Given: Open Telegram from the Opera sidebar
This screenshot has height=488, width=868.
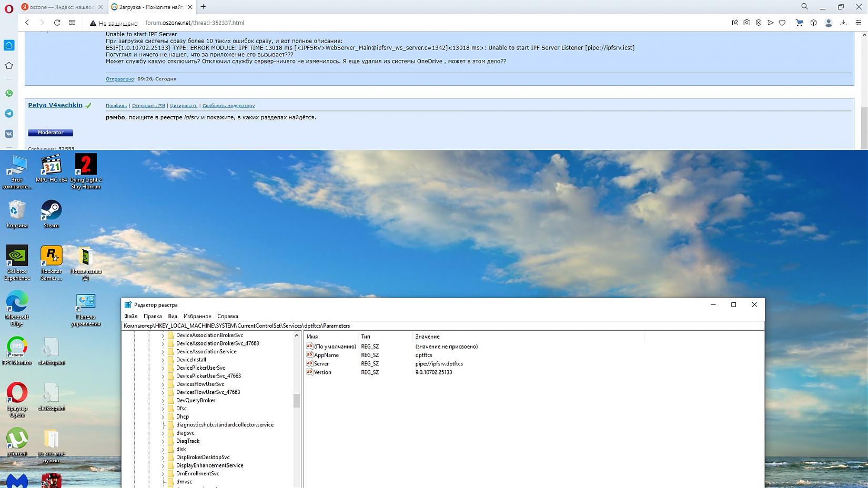Looking at the screenshot, I should (x=9, y=114).
